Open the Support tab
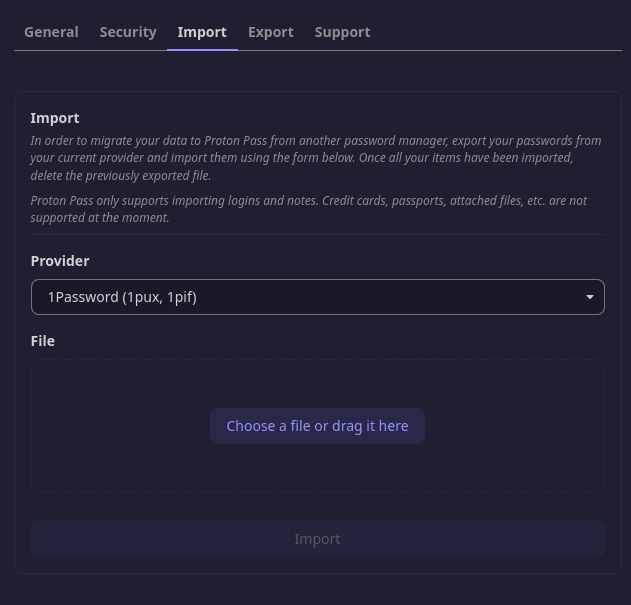Screen dimensions: 631x605 click(x=342, y=32)
